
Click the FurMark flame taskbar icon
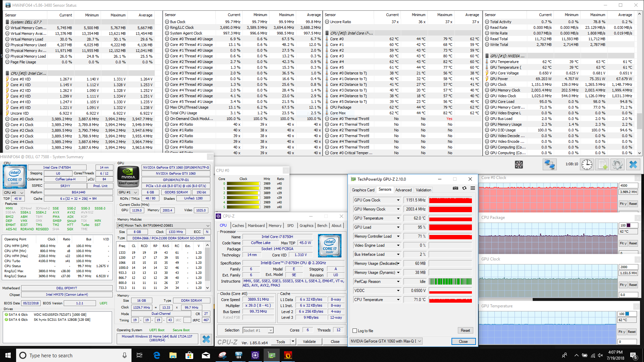288,355
